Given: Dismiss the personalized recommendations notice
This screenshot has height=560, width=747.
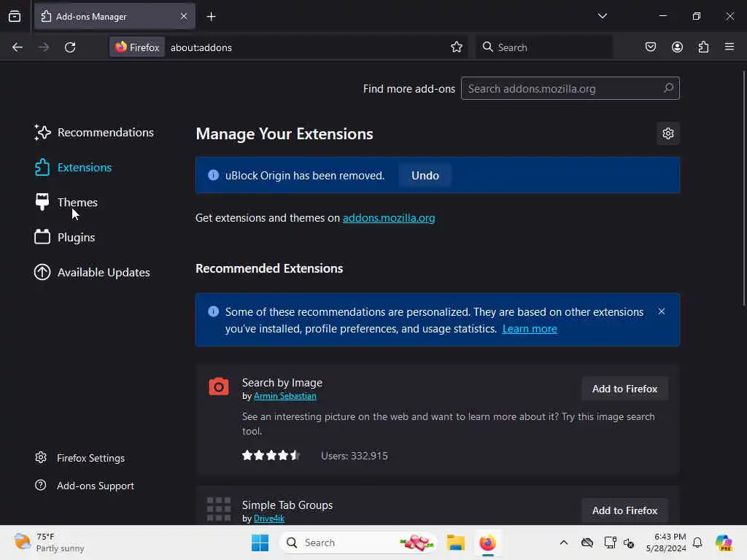Looking at the screenshot, I should [661, 311].
